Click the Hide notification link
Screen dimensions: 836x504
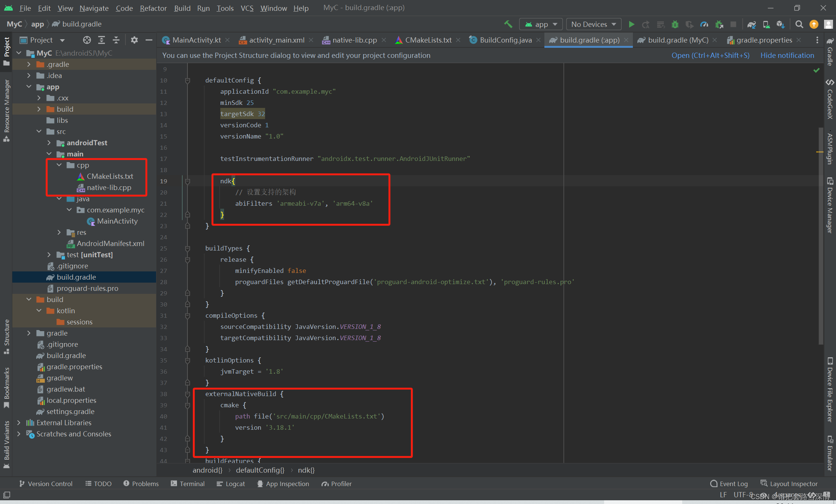click(x=787, y=55)
